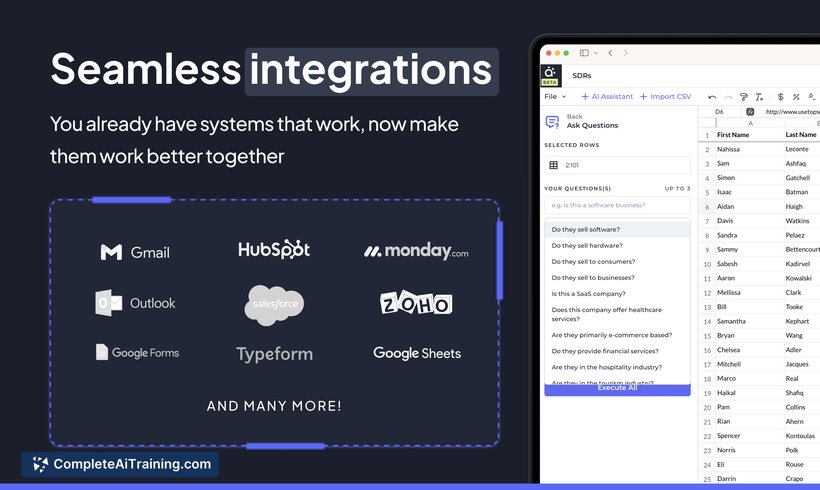Click the Google Forms logo

tap(138, 352)
